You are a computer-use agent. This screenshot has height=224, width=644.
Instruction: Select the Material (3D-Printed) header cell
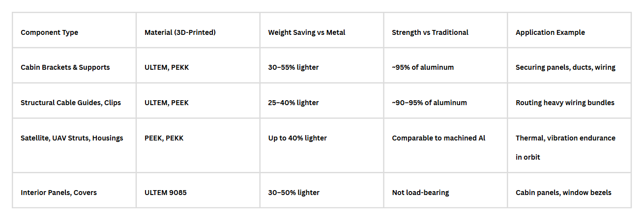click(x=198, y=30)
